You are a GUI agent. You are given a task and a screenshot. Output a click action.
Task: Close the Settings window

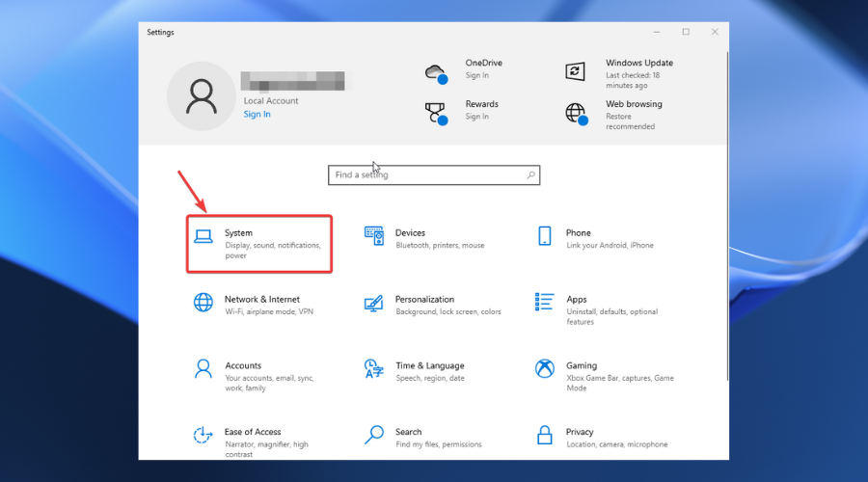click(715, 32)
